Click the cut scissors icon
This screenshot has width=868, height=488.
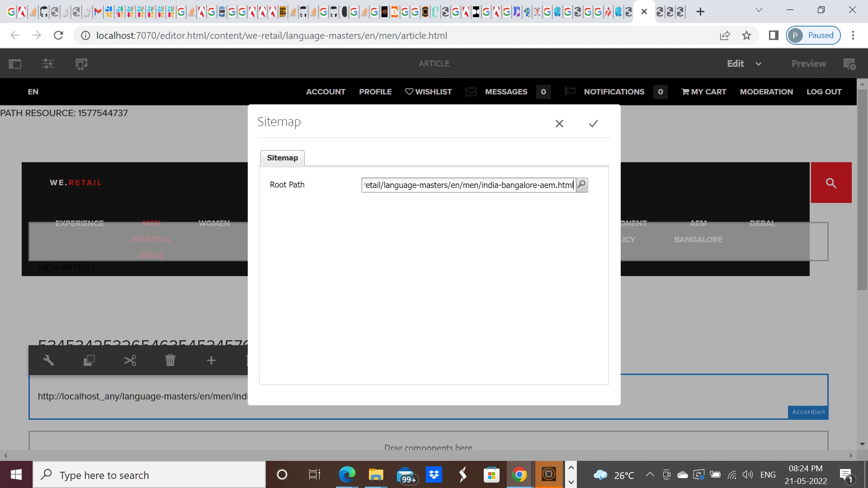click(x=130, y=360)
